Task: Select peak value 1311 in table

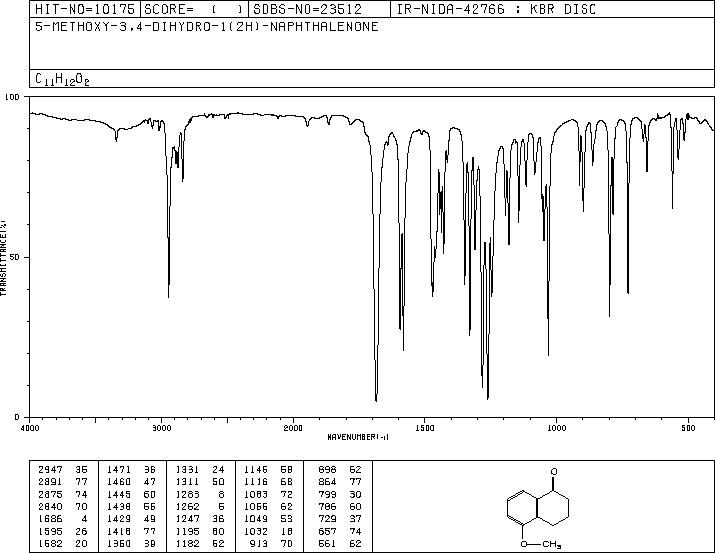Action: click(x=187, y=482)
